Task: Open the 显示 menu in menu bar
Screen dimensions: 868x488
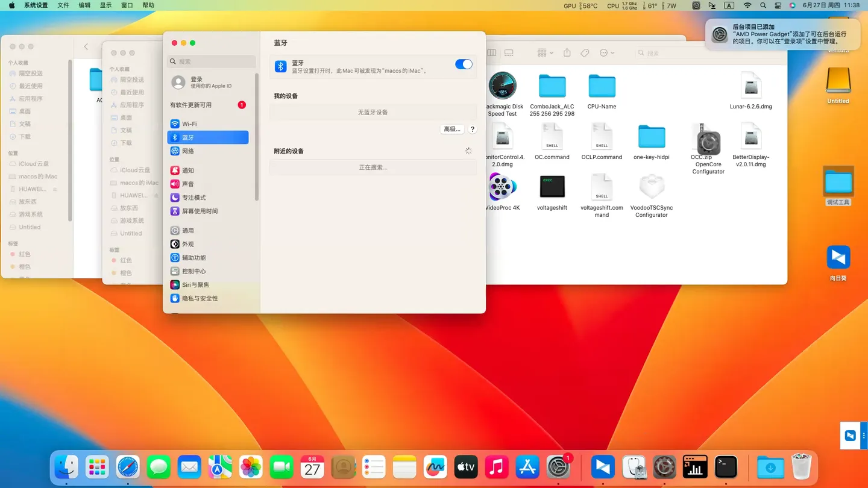Action: [105, 5]
